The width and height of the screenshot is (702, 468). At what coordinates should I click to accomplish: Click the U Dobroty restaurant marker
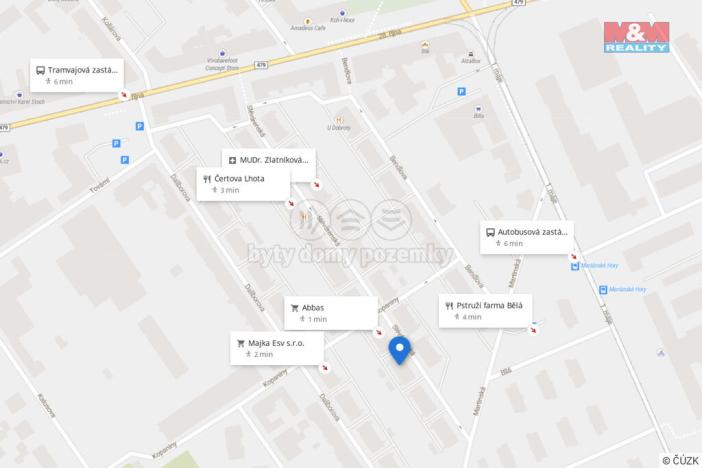[x=339, y=120]
